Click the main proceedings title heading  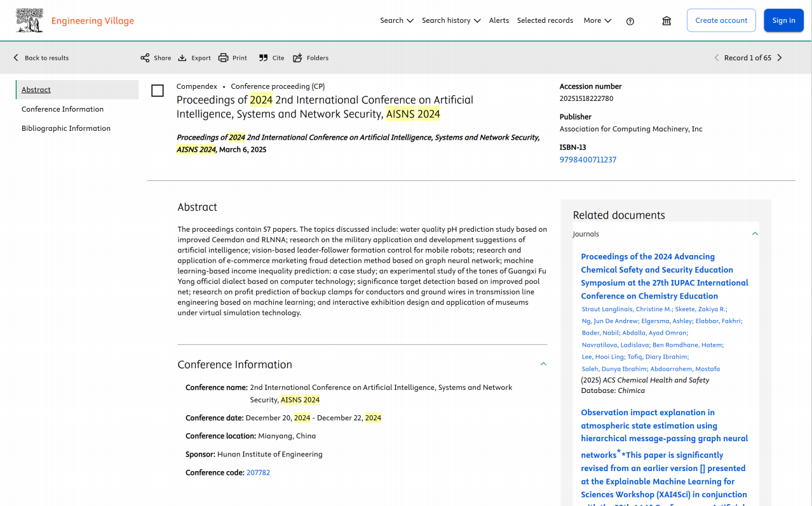[325, 107]
